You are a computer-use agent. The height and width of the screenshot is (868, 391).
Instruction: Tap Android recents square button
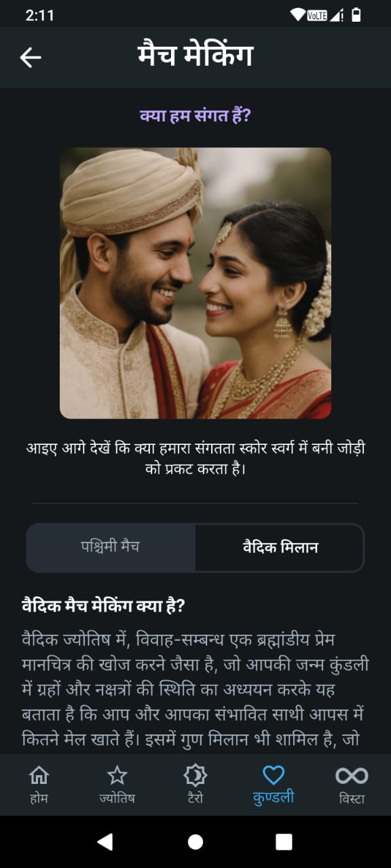(x=284, y=842)
